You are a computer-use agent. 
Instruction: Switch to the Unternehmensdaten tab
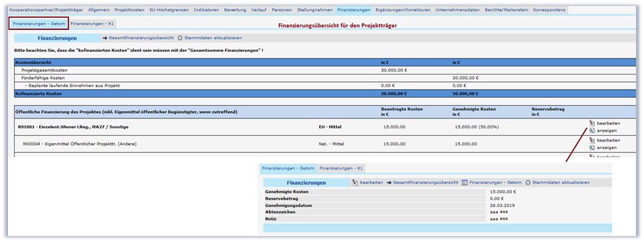click(457, 9)
